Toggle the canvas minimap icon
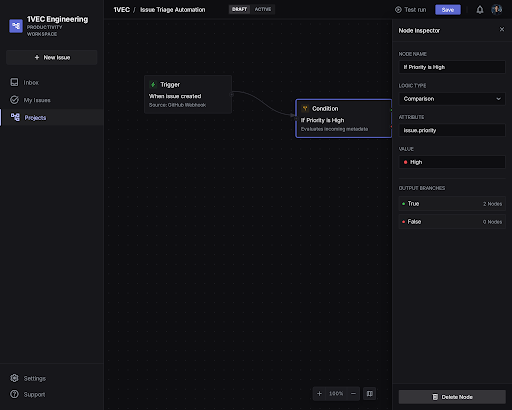 [x=370, y=394]
